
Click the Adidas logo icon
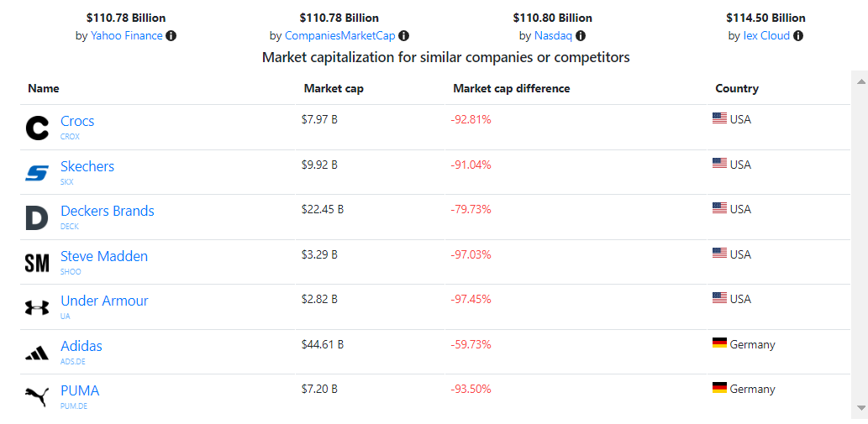pos(37,353)
